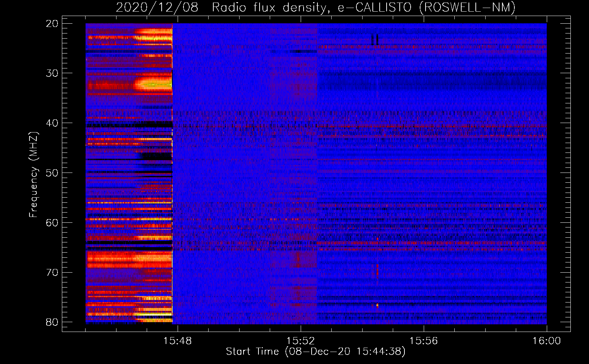Click the 50 frequency tick label

click(x=52, y=173)
